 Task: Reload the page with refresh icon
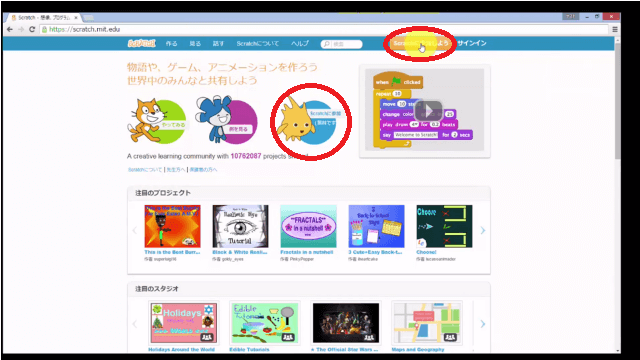pyautogui.click(x=32, y=29)
